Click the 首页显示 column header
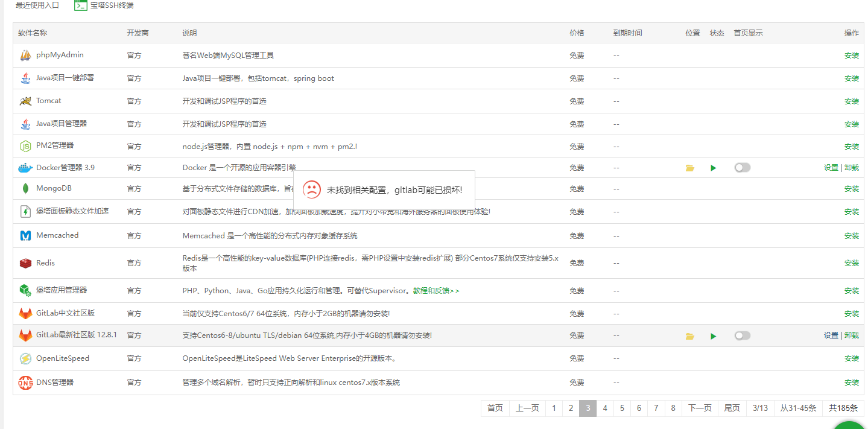Viewport: 868px width, 429px height. pyautogui.click(x=749, y=33)
